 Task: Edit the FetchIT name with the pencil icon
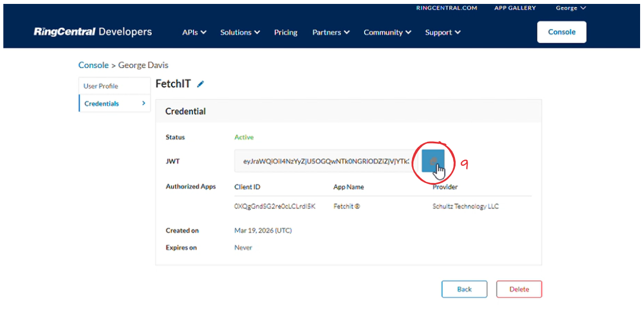coord(200,84)
